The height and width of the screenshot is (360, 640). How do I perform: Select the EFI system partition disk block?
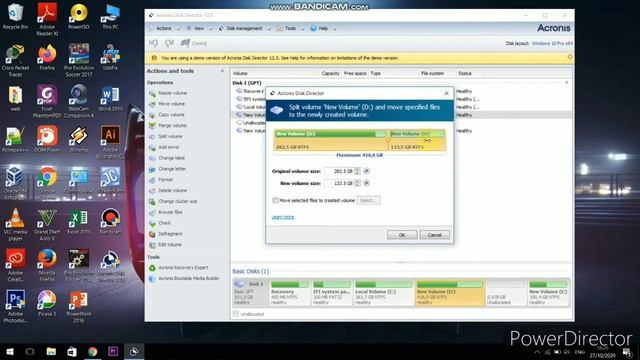331,293
